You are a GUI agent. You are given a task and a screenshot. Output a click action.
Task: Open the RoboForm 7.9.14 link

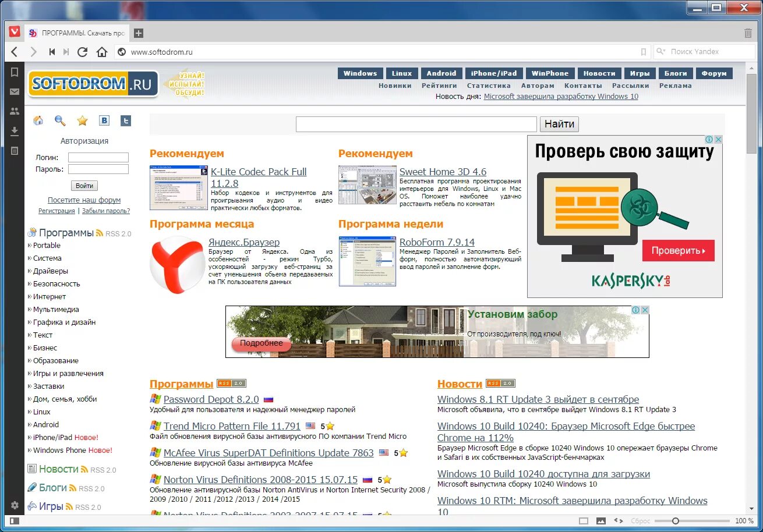click(x=437, y=242)
